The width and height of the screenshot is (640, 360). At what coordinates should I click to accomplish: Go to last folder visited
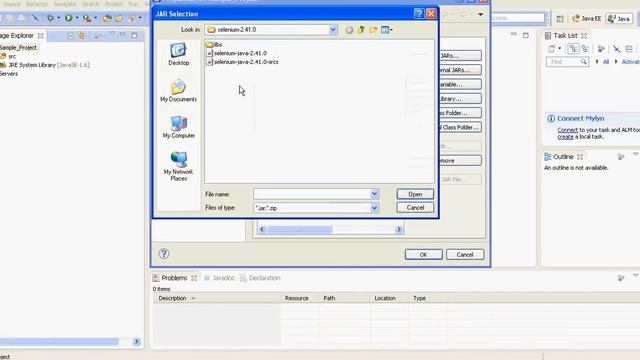[x=349, y=30]
